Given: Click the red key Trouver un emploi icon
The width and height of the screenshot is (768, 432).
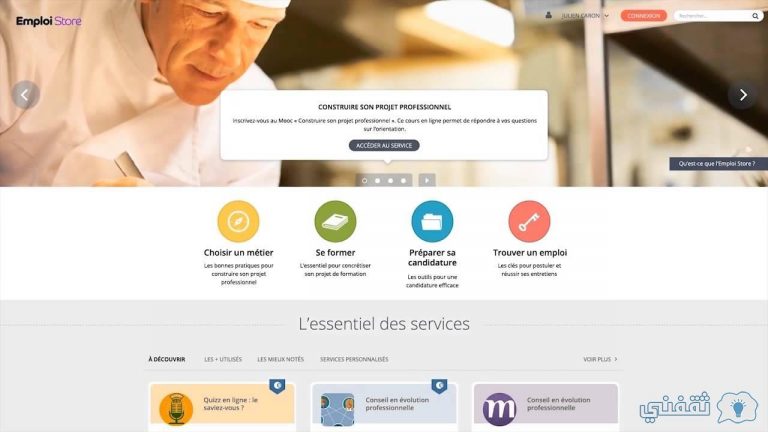Looking at the screenshot, I should tap(529, 221).
